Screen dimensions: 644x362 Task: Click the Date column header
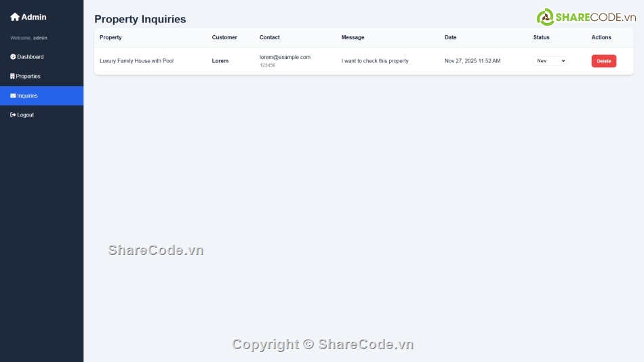pyautogui.click(x=450, y=37)
